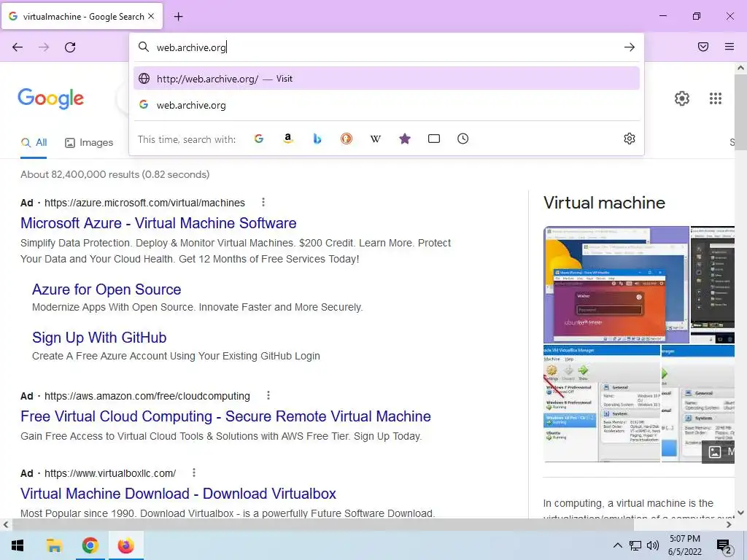Open Firefox application menu

(729, 47)
